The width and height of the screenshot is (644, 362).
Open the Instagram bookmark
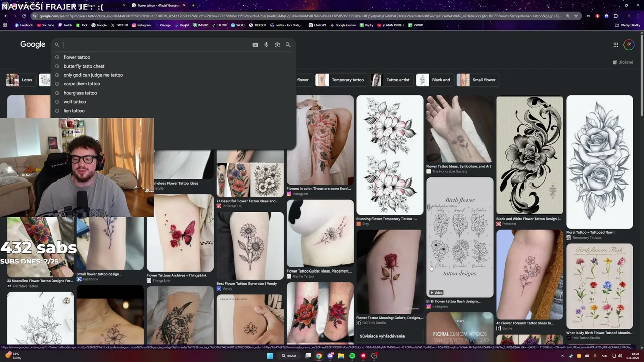click(141, 25)
